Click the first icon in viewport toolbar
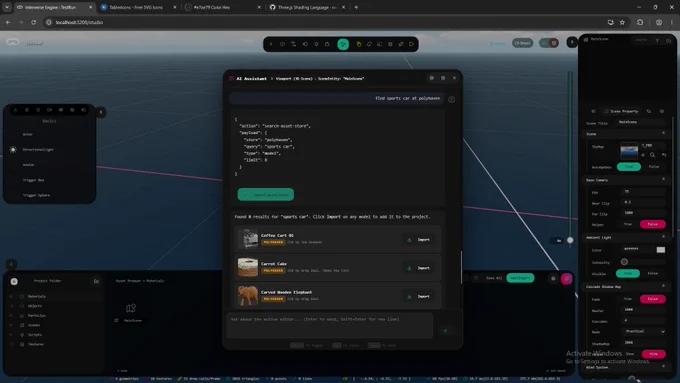The width and height of the screenshot is (680, 383). coord(271,44)
